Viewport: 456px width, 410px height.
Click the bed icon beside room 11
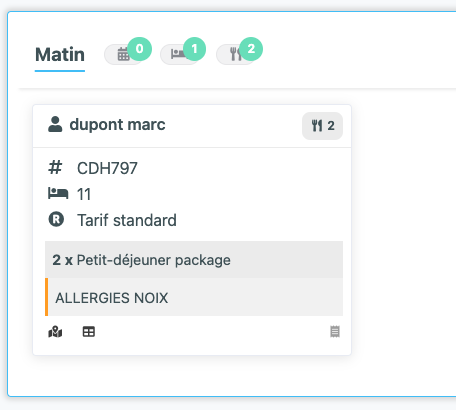click(x=58, y=193)
